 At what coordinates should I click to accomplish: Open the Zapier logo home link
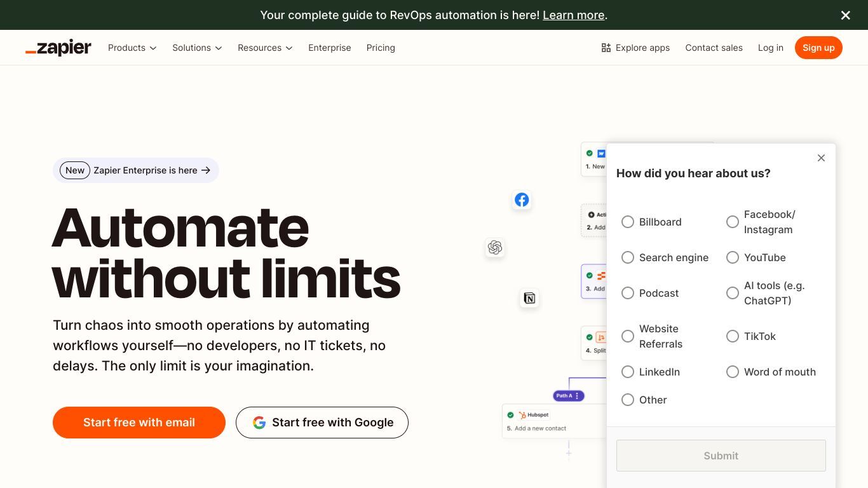click(x=58, y=48)
